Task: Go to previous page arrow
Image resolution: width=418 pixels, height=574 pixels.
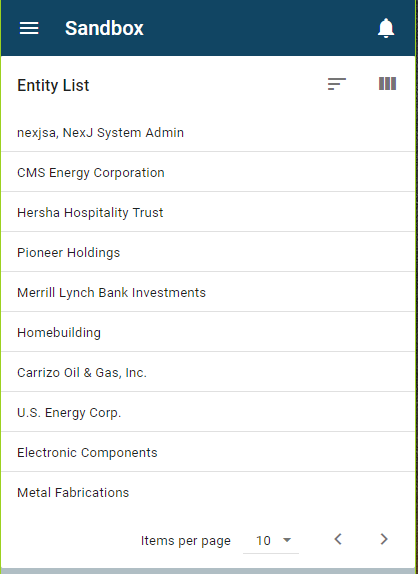Action: pyautogui.click(x=338, y=539)
